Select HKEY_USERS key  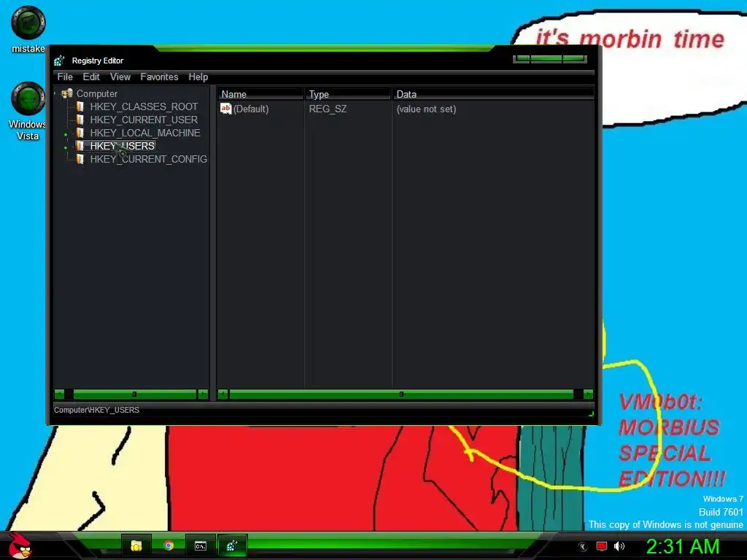click(123, 146)
